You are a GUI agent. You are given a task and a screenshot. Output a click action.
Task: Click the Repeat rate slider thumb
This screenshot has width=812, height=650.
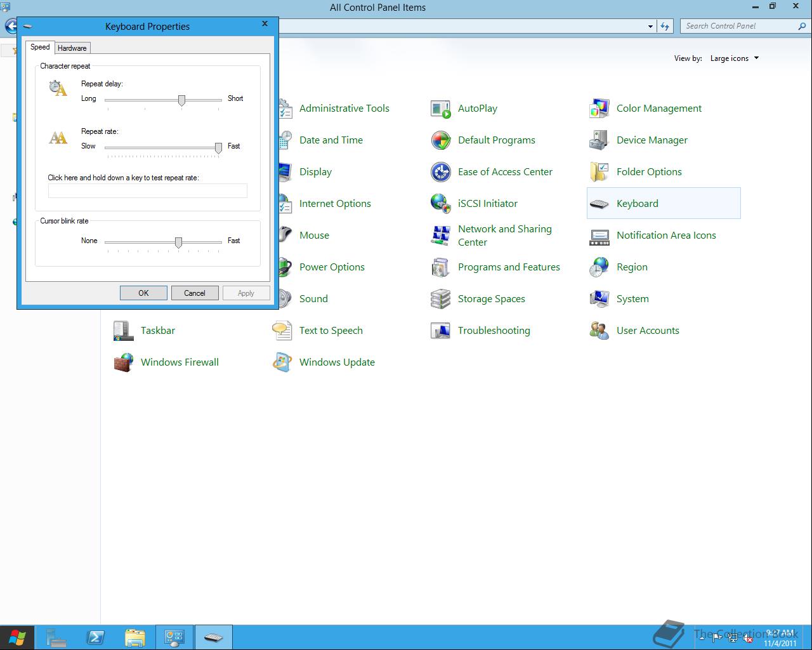[x=218, y=148]
